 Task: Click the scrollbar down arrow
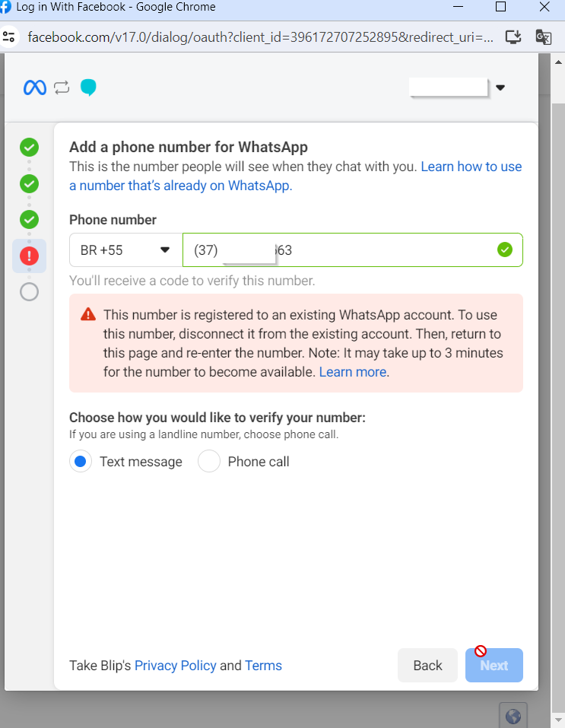pos(558,720)
